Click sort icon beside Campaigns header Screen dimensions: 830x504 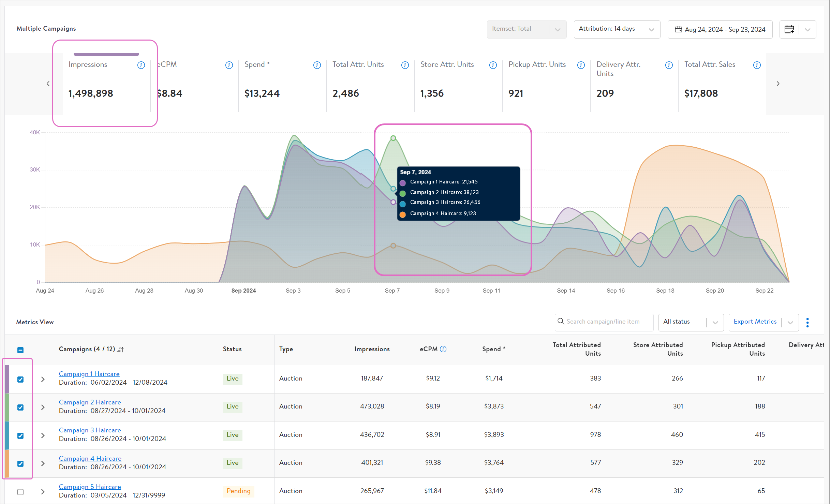tap(120, 349)
